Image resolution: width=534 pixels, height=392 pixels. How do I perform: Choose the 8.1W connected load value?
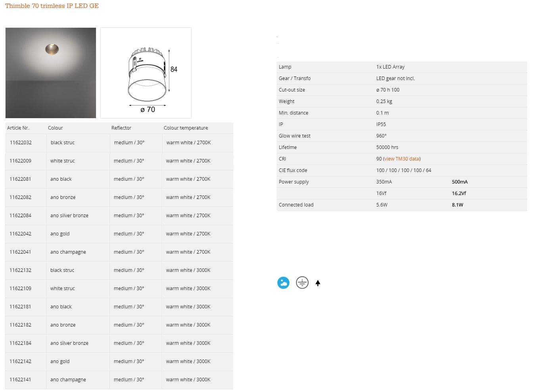click(x=457, y=205)
